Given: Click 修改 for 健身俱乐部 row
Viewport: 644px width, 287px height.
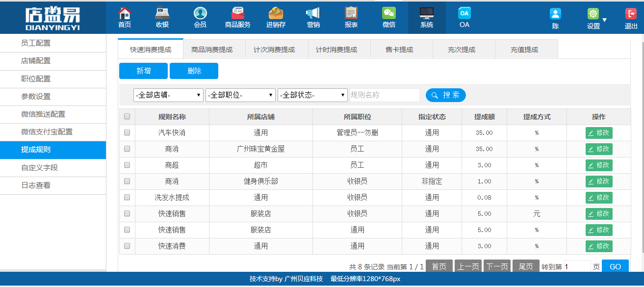Looking at the screenshot, I should (599, 182).
